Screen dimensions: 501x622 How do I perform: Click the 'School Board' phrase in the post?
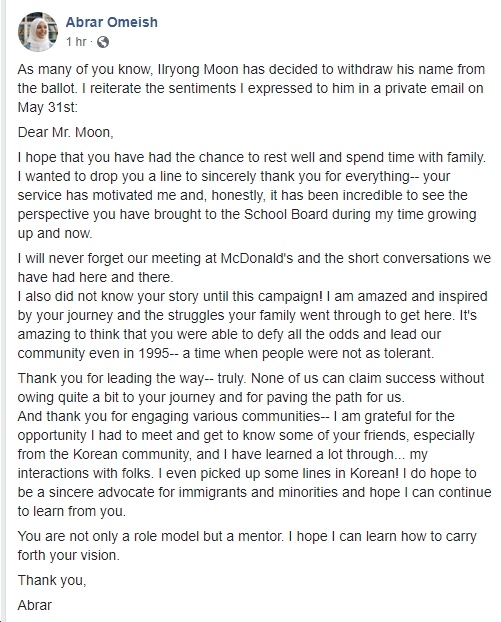(286, 214)
